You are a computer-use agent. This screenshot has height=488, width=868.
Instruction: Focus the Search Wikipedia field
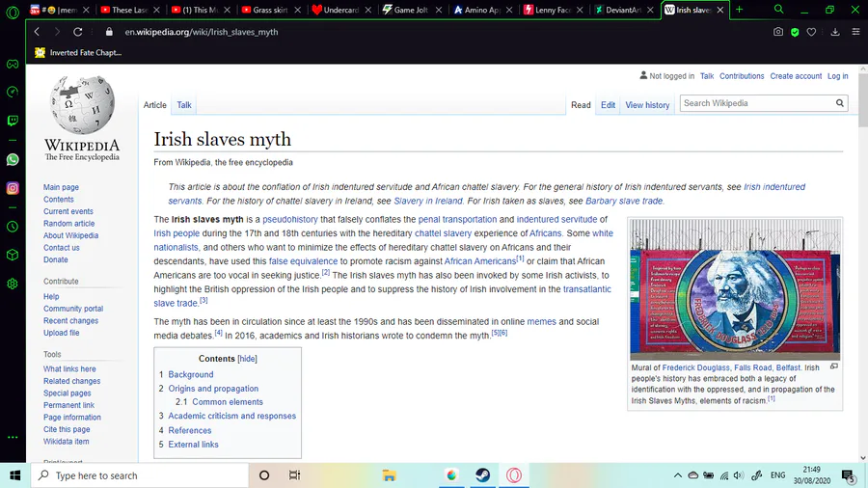tap(757, 103)
